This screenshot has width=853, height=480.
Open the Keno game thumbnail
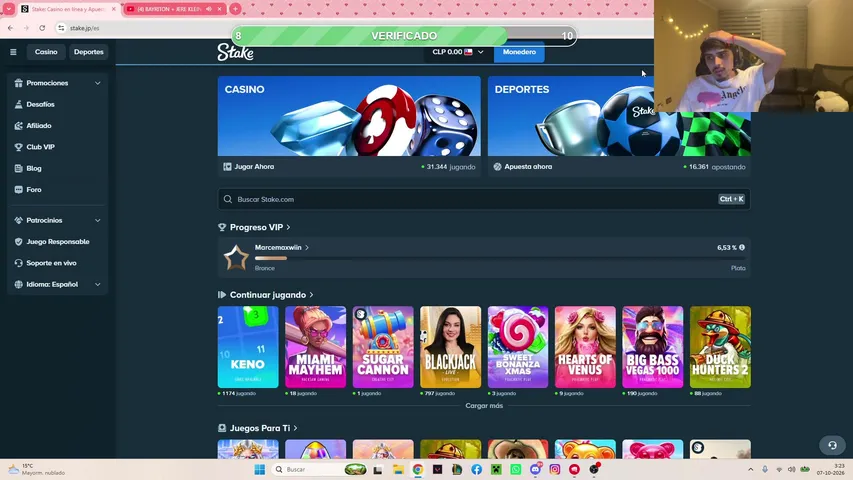(248, 347)
